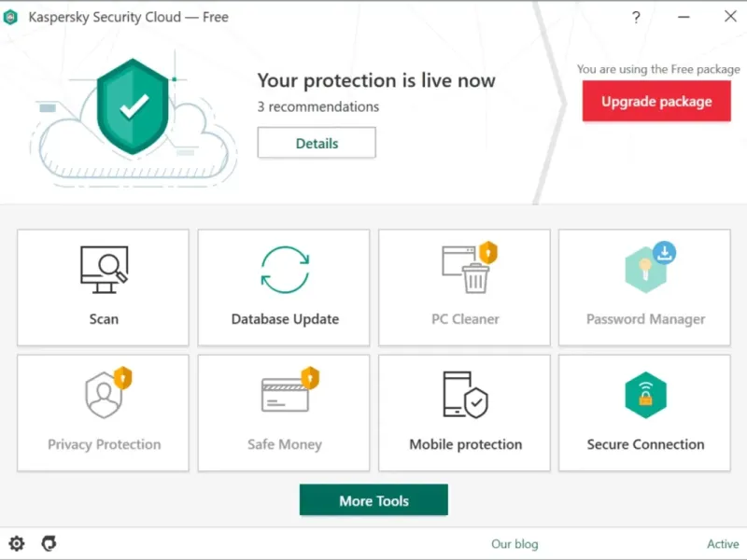Click the Details button

click(x=317, y=143)
